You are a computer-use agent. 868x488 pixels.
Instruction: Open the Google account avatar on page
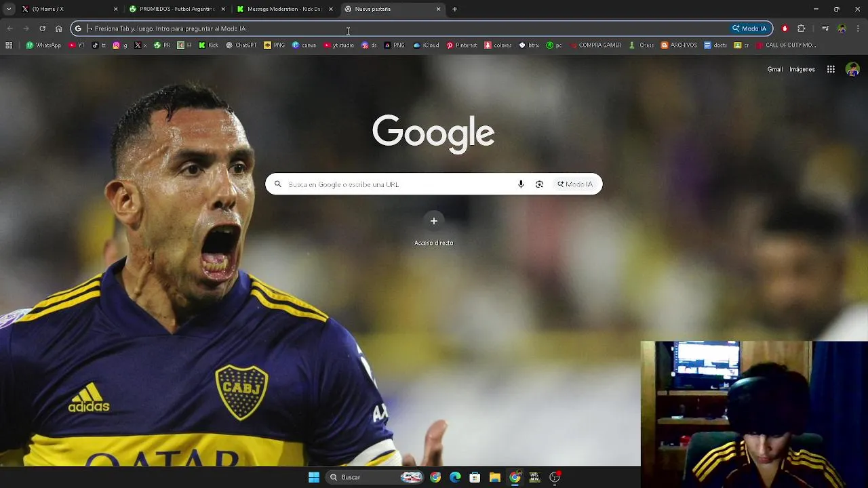(852, 69)
